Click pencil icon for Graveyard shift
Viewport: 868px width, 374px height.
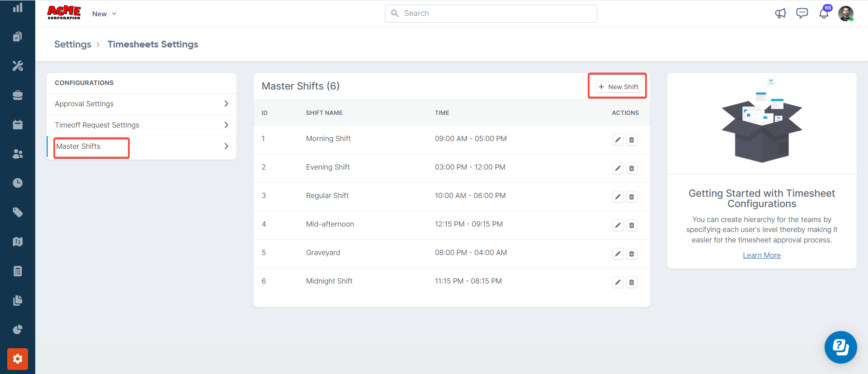coord(618,254)
